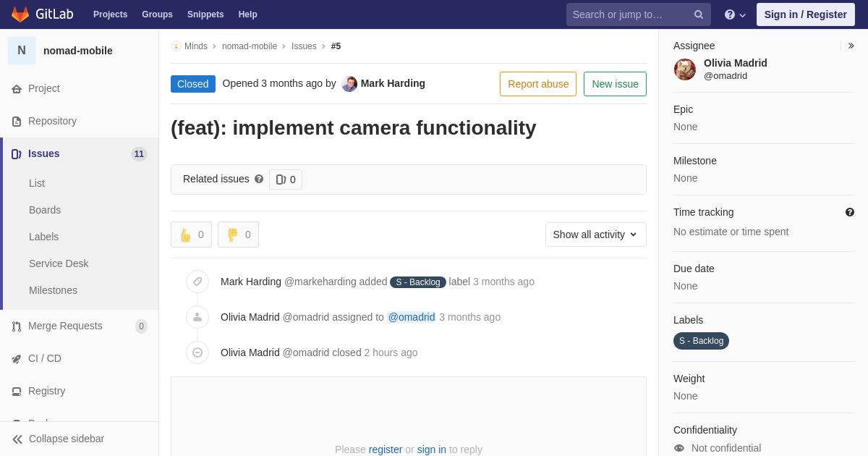Image resolution: width=868 pixels, height=456 pixels.
Task: Open the Groups menu in the top bar
Action: click(x=157, y=14)
